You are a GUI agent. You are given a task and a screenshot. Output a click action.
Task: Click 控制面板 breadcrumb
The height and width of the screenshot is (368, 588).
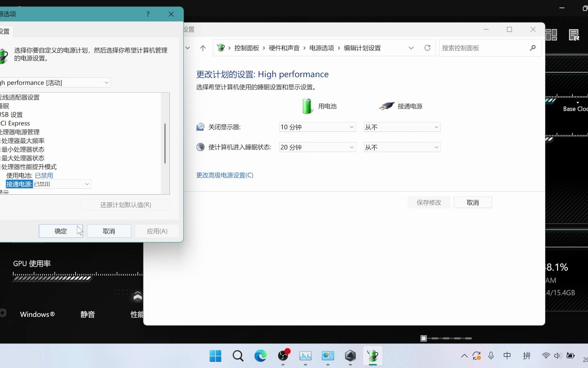pyautogui.click(x=247, y=48)
